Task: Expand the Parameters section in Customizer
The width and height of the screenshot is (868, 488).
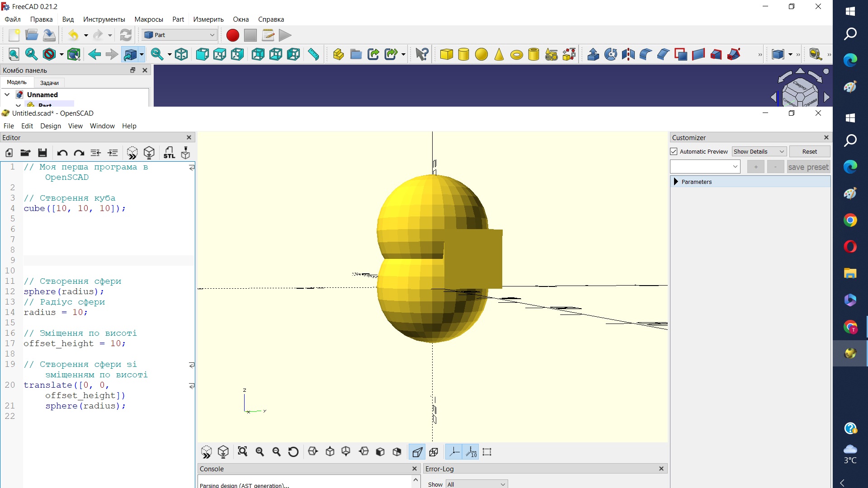Action: point(676,182)
